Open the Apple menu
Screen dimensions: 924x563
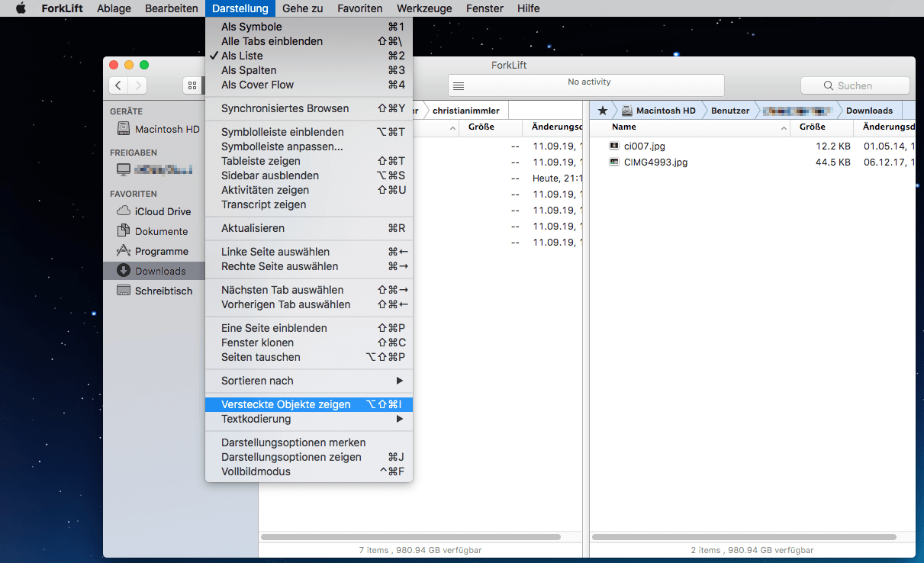(x=21, y=8)
